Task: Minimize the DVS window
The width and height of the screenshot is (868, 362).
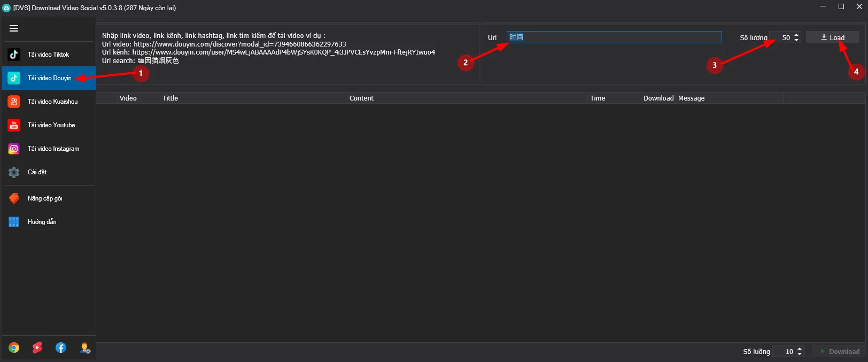Action: (823, 6)
